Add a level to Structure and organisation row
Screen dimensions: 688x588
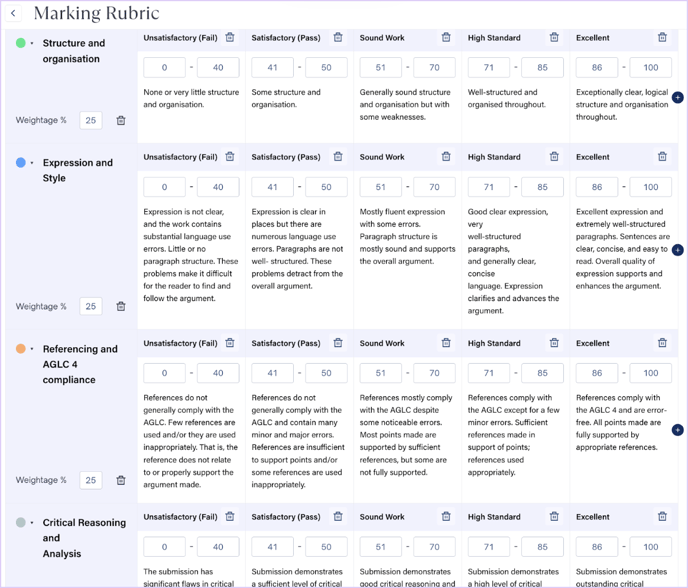click(677, 98)
